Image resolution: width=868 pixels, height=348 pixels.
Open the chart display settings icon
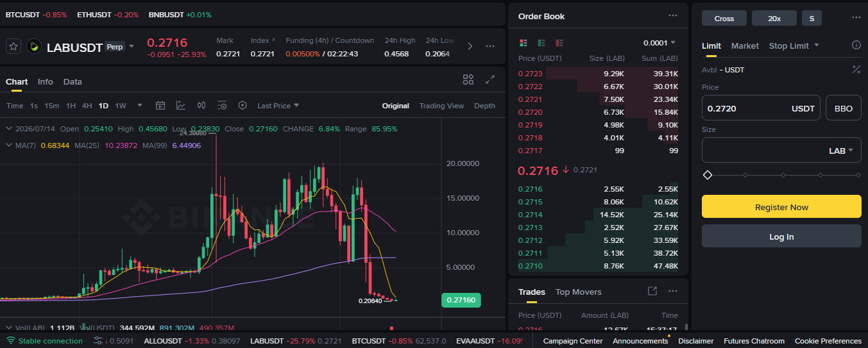coord(222,105)
